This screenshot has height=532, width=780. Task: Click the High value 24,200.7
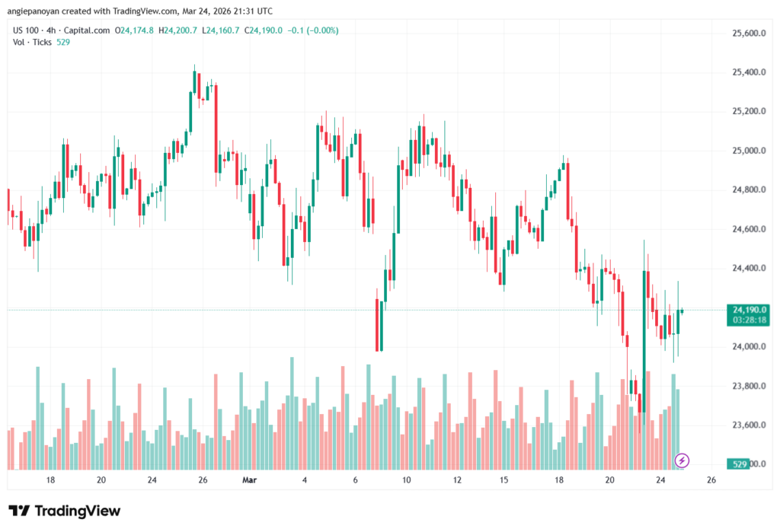click(x=181, y=30)
